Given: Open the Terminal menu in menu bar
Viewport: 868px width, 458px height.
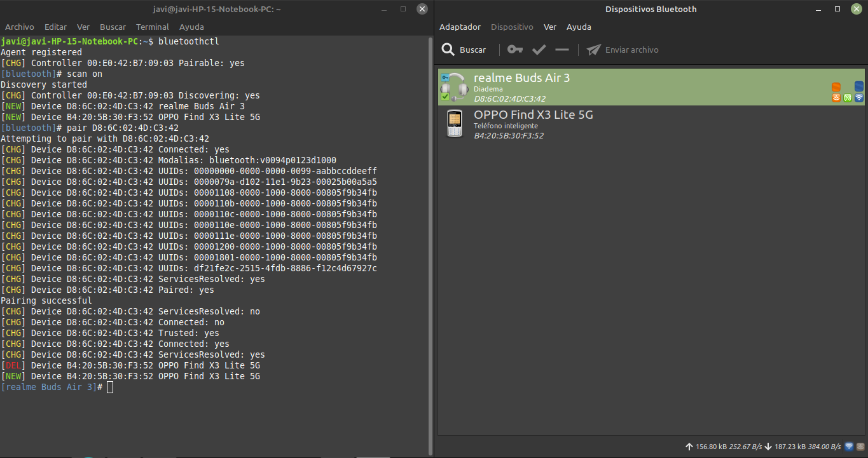Looking at the screenshot, I should (153, 27).
